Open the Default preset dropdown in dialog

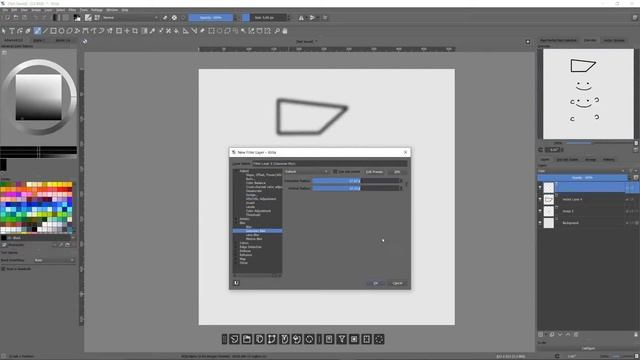coord(307,171)
